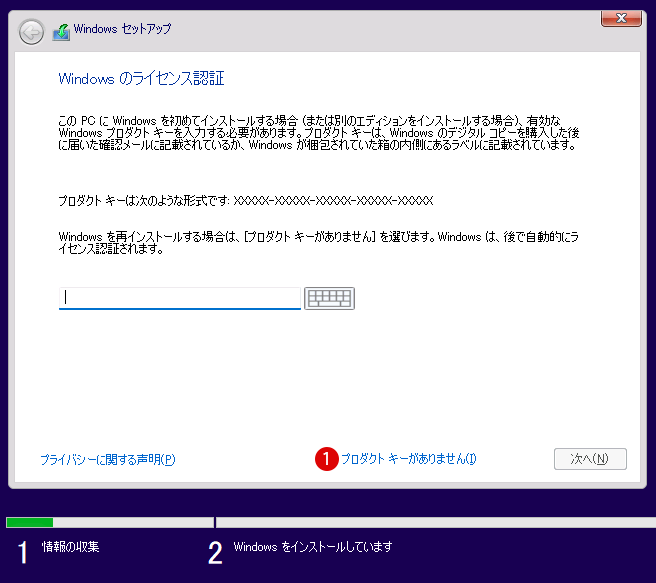Open プライバシーに関する声明 link
Image resolution: width=656 pixels, height=583 pixels.
click(x=108, y=460)
